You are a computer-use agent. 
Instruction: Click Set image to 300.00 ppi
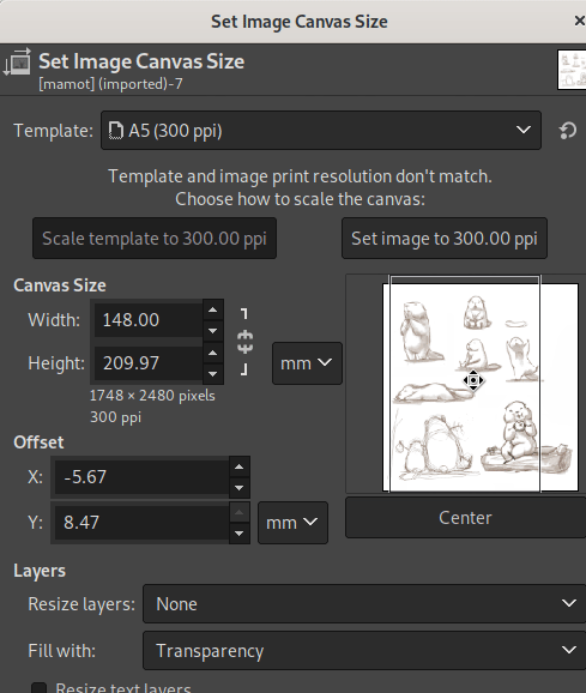point(444,238)
